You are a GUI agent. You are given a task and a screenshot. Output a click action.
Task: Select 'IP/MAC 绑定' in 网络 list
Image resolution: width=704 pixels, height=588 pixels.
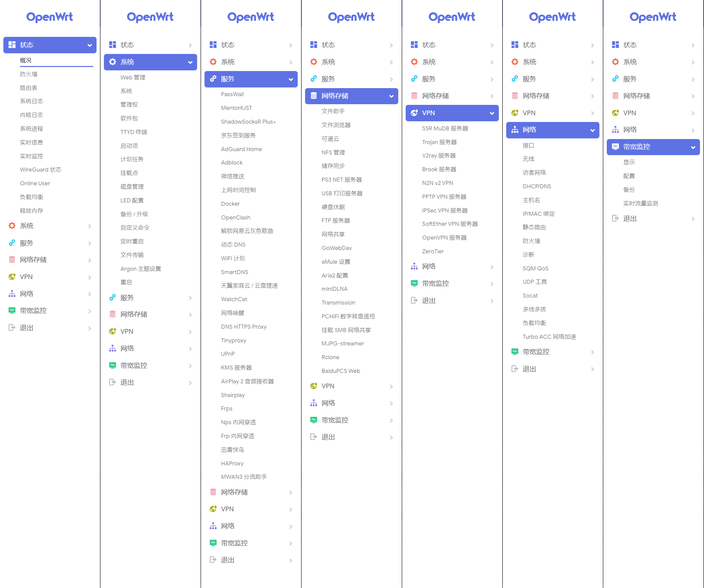click(x=539, y=214)
